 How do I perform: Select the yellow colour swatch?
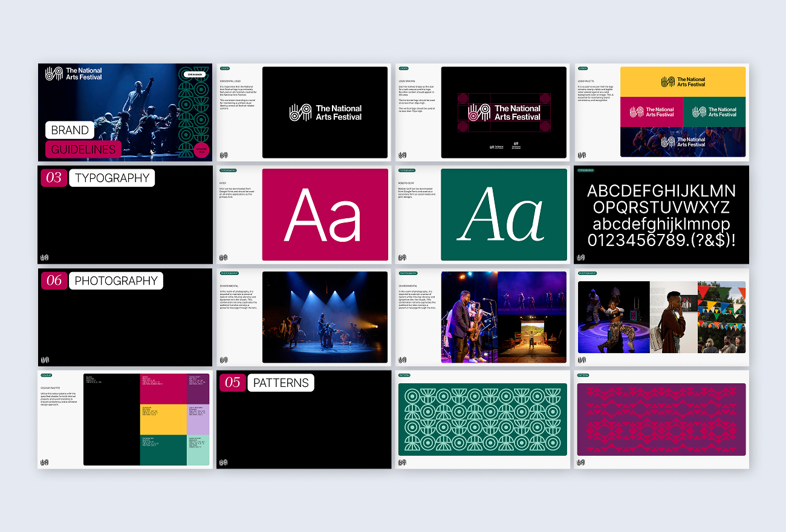pyautogui.click(x=164, y=420)
